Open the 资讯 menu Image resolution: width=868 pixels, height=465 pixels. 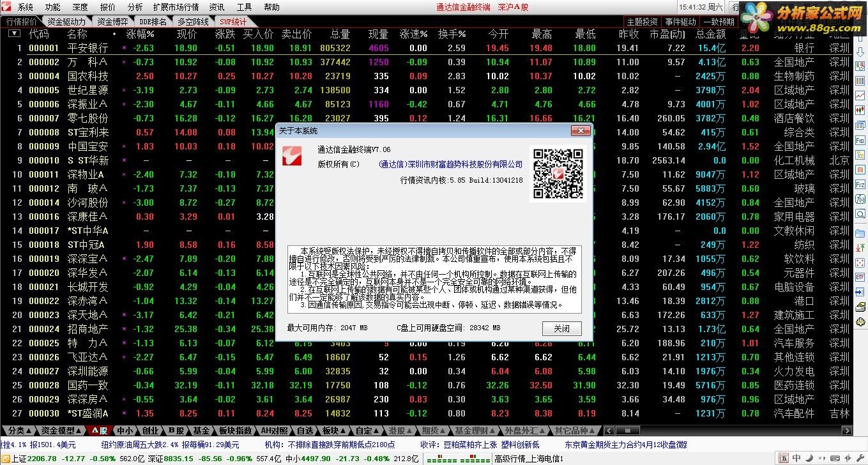tap(217, 7)
